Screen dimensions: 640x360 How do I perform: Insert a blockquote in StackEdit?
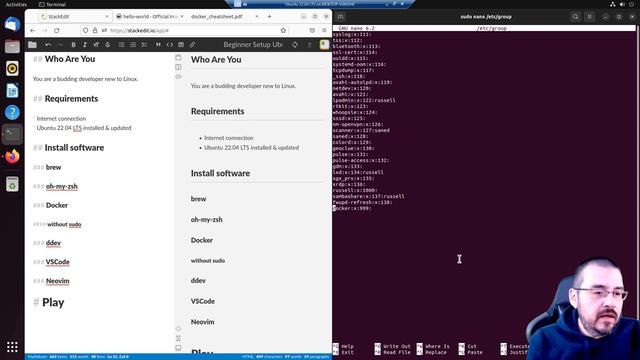(158, 44)
